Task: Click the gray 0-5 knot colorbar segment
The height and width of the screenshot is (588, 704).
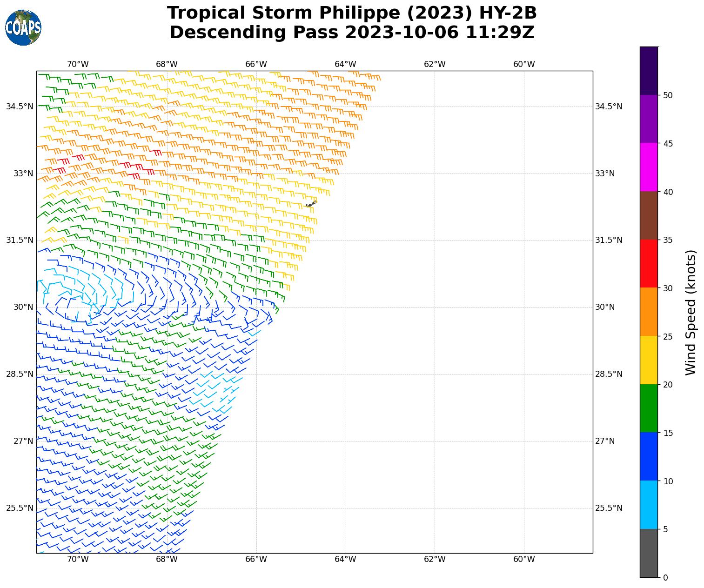Action: pos(649,553)
